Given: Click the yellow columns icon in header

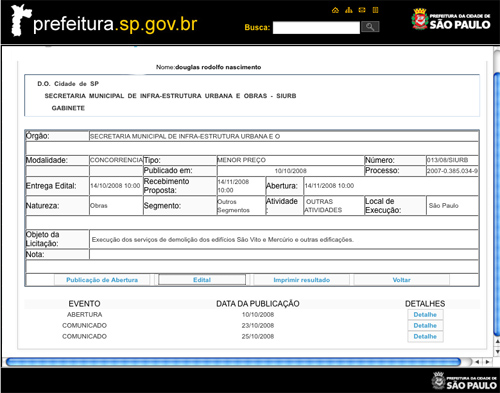Looking at the screenshot, I should click(375, 10).
